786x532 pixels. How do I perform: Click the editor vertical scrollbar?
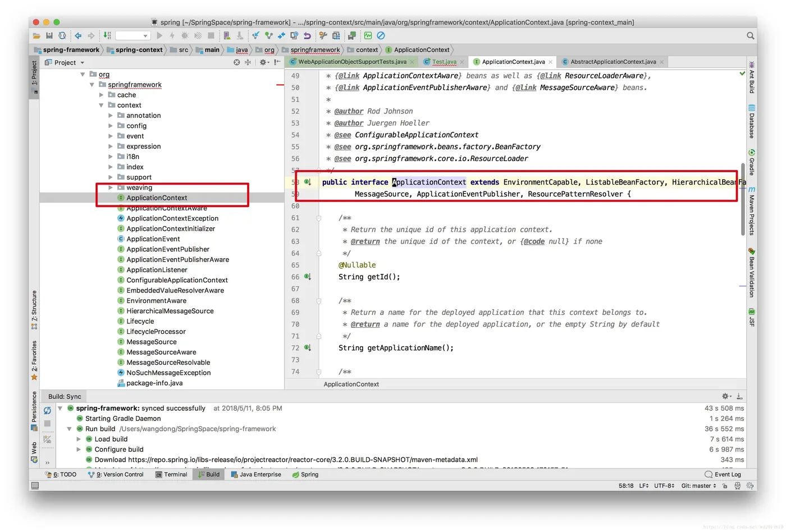[x=743, y=199]
